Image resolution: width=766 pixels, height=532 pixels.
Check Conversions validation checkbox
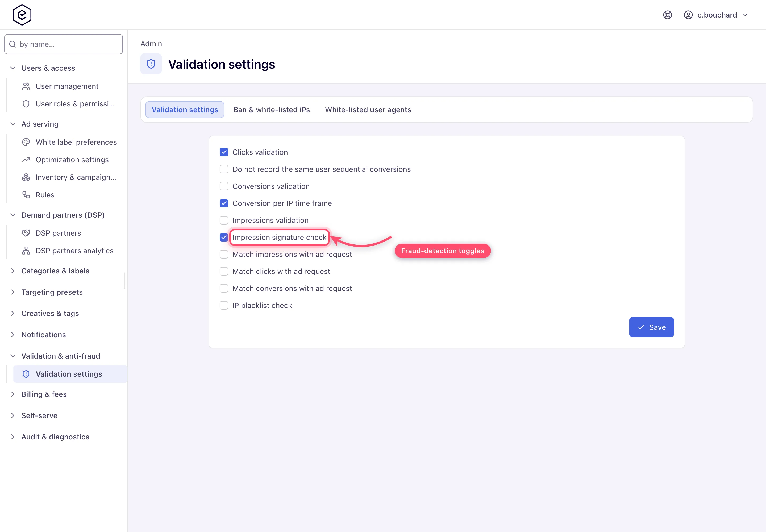click(x=224, y=186)
